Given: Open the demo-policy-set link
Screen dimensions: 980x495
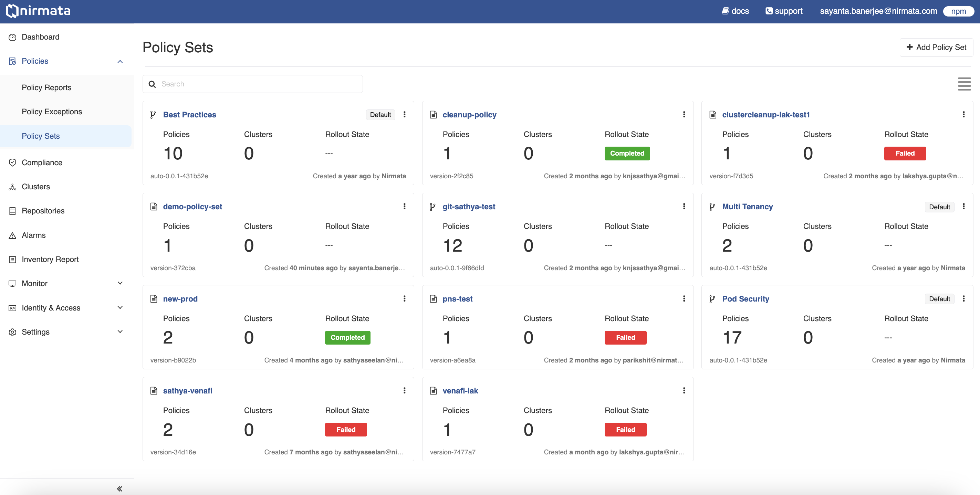Looking at the screenshot, I should (x=192, y=207).
